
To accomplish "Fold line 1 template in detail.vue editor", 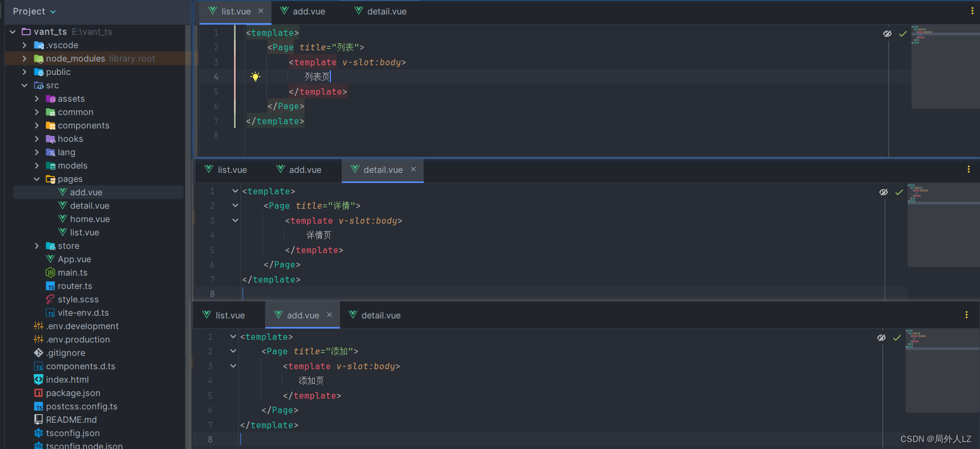I will point(235,191).
